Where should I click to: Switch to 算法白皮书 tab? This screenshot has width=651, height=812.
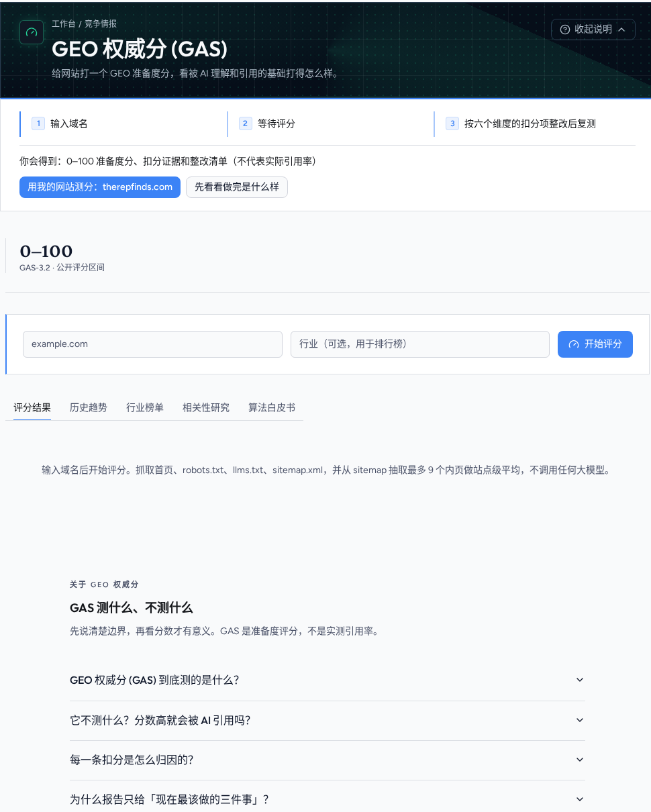tap(272, 407)
